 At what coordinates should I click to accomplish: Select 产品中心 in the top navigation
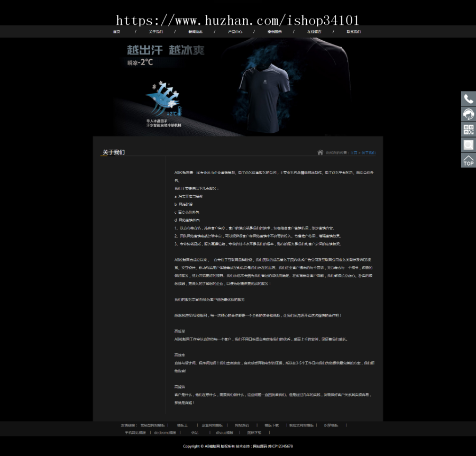235,32
